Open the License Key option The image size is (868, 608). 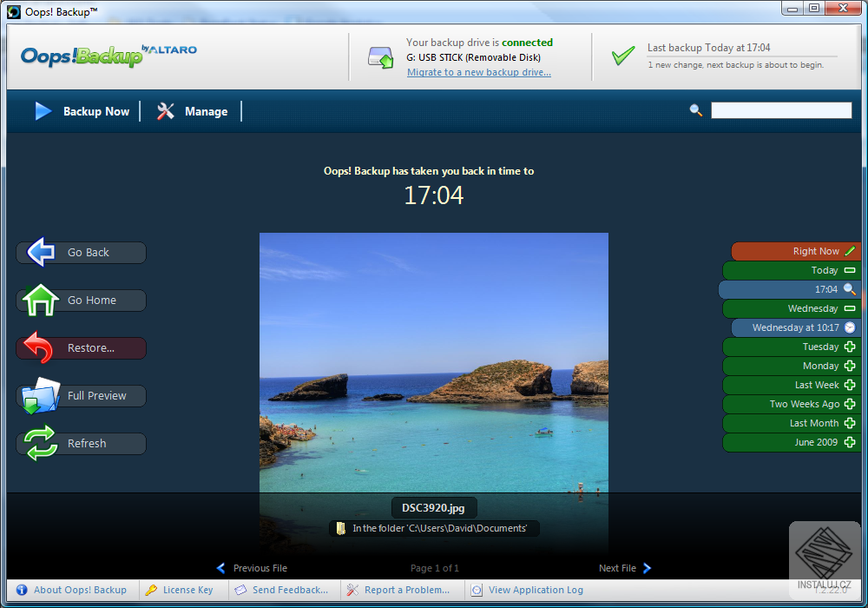coord(187,590)
